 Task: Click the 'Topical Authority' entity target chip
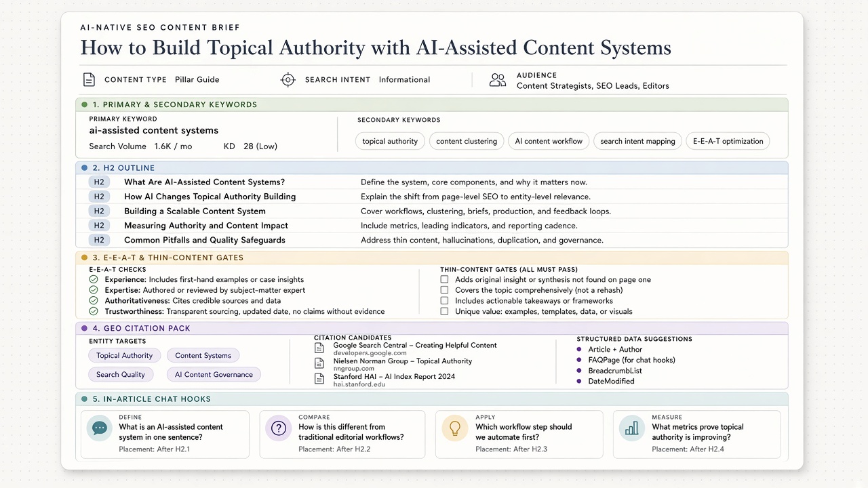tap(125, 355)
